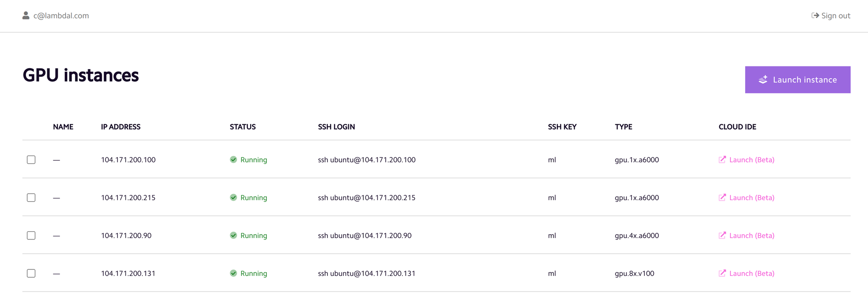Click the layers-plus icon in Launch instance
This screenshot has height=302, width=868.
pyautogui.click(x=763, y=80)
